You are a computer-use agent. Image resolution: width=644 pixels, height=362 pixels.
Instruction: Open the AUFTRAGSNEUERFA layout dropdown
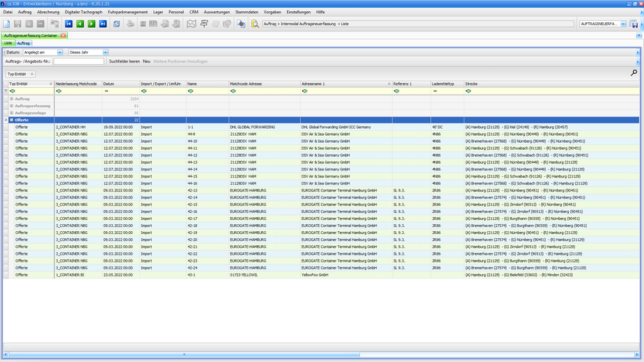pos(624,24)
